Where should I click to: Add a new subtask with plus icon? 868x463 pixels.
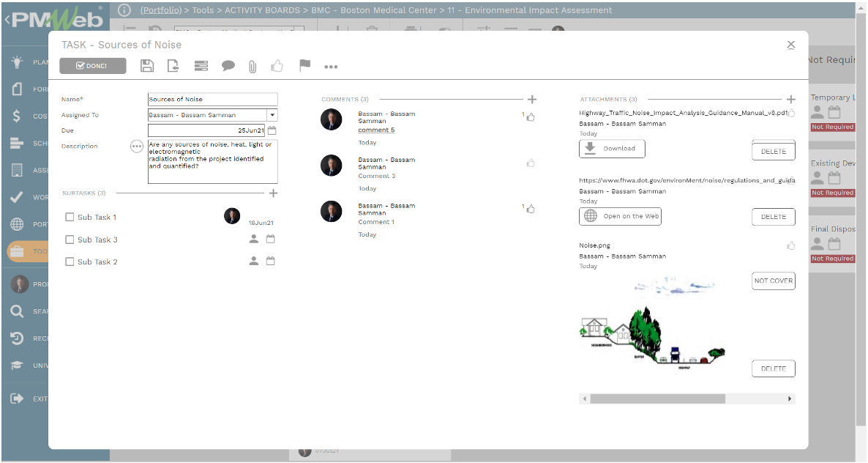coord(273,193)
